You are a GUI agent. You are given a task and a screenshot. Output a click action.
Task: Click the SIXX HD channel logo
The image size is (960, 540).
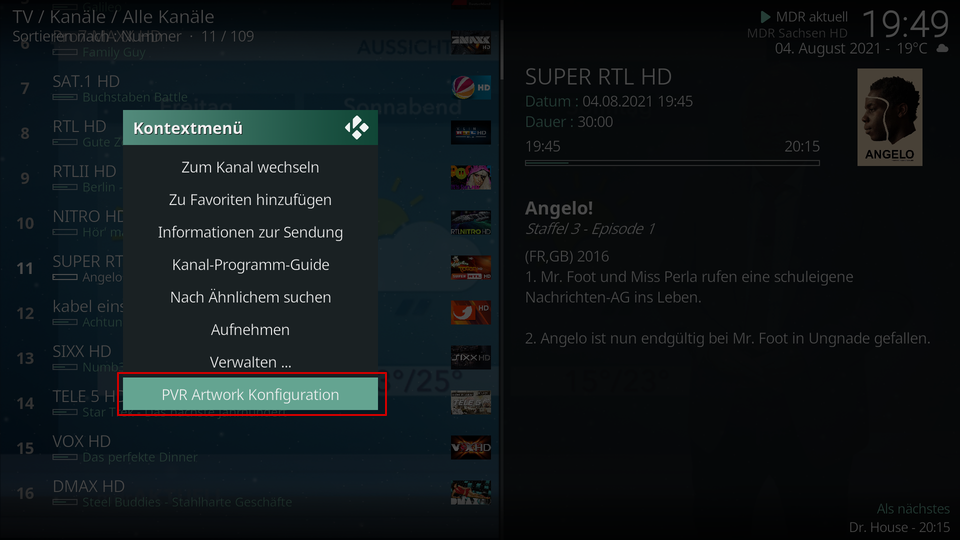471,358
